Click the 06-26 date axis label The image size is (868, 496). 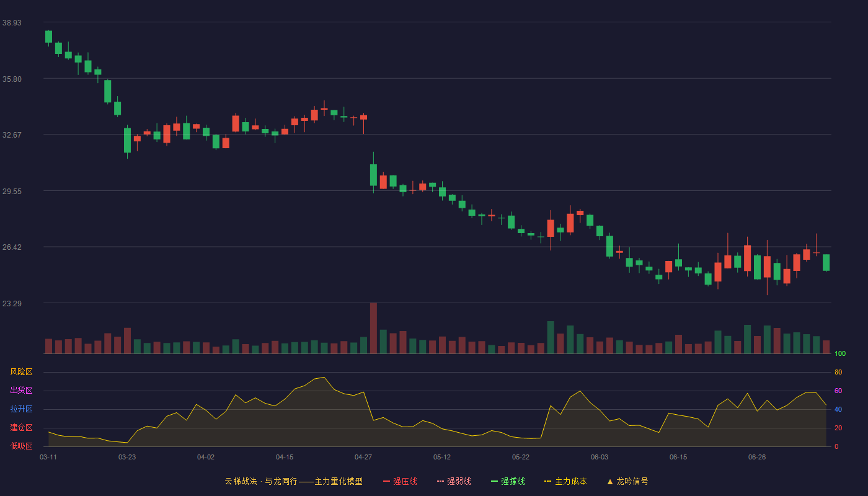pos(757,457)
